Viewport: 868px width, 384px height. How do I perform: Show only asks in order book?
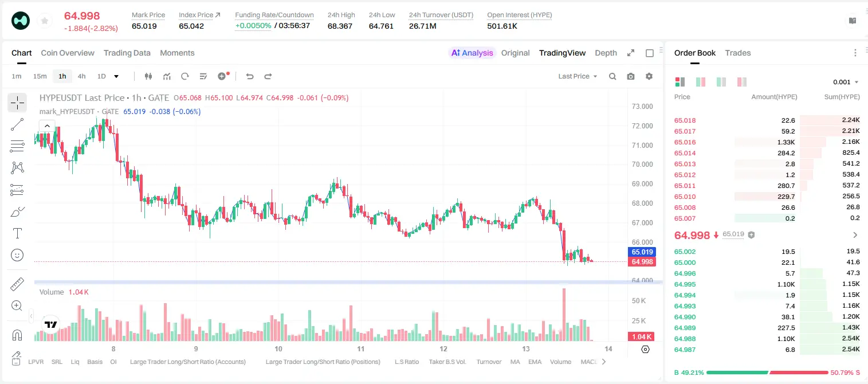742,82
